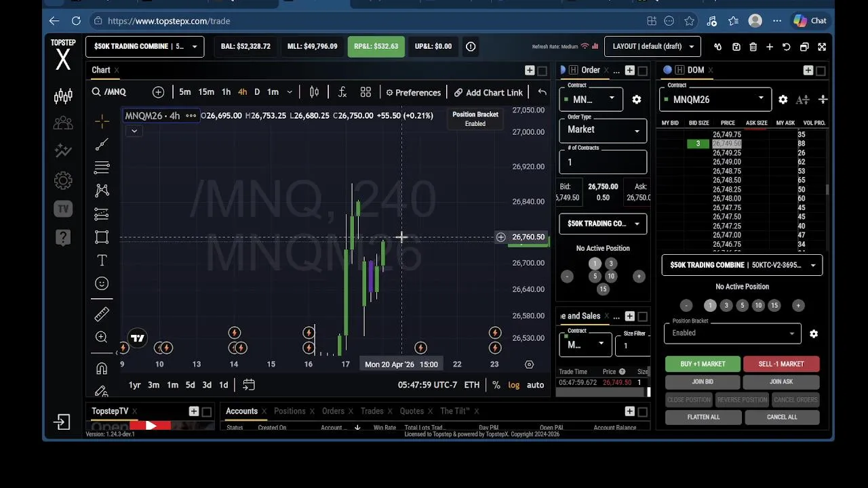Open the $50K Trading Combine account dropdown in header
The image size is (868, 488).
[x=144, y=47]
